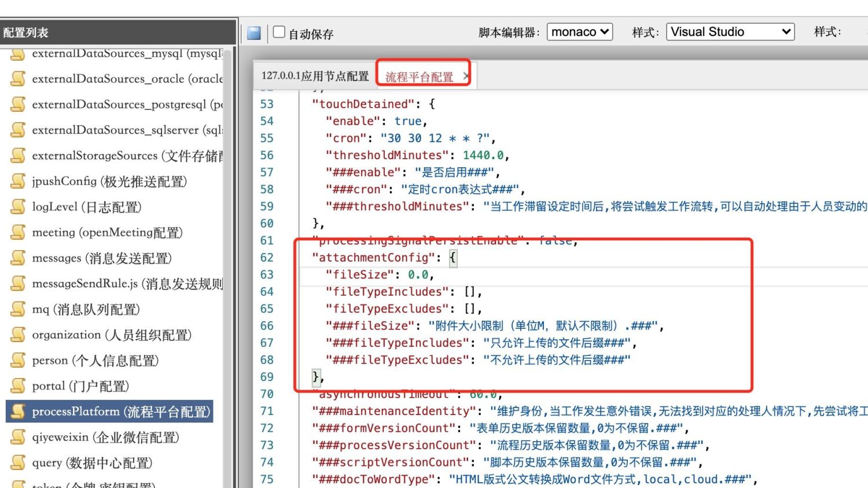Click the "###fileSize" comment line
This screenshot has width=868, height=488.
(x=495, y=326)
